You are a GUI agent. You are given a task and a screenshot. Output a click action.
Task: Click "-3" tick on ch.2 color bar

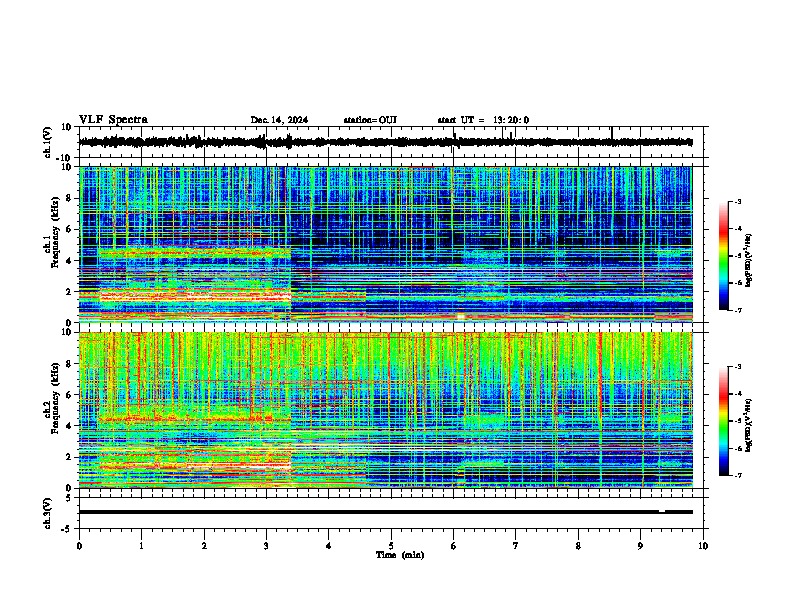tap(737, 367)
